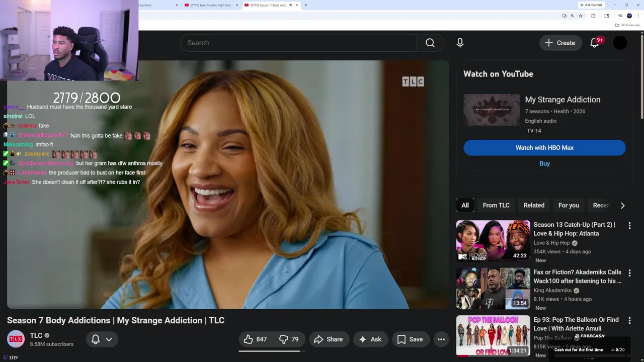Open more actions ellipsis under video
Viewport: 644px width, 362px height.
click(441, 339)
